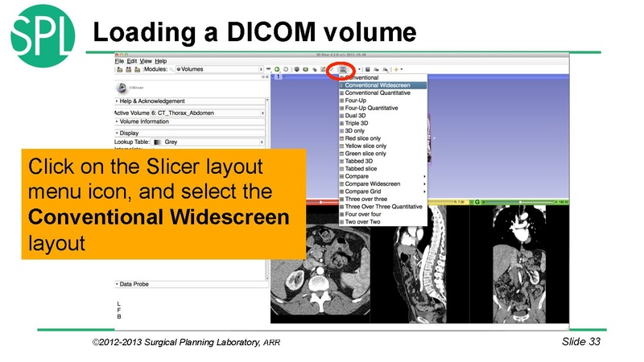The width and height of the screenshot is (644, 362).
Task: Choose the 3D only layout
Action: pyautogui.click(x=383, y=131)
